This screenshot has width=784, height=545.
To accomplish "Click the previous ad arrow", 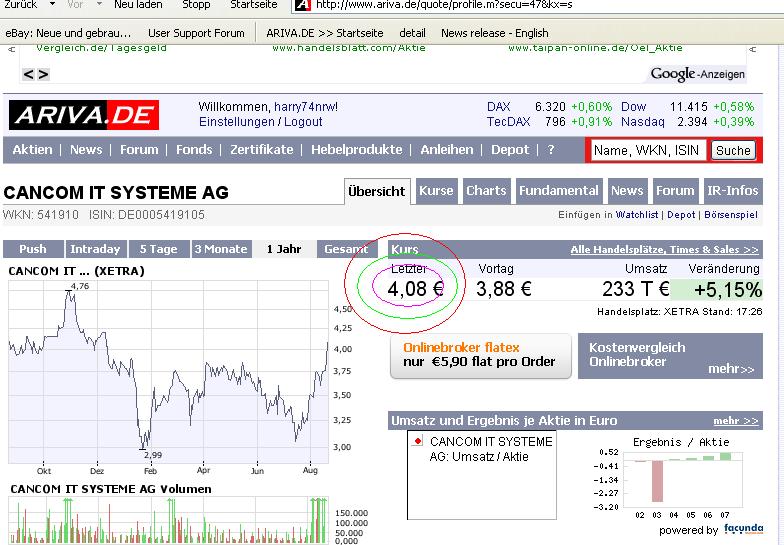I will coord(28,74).
